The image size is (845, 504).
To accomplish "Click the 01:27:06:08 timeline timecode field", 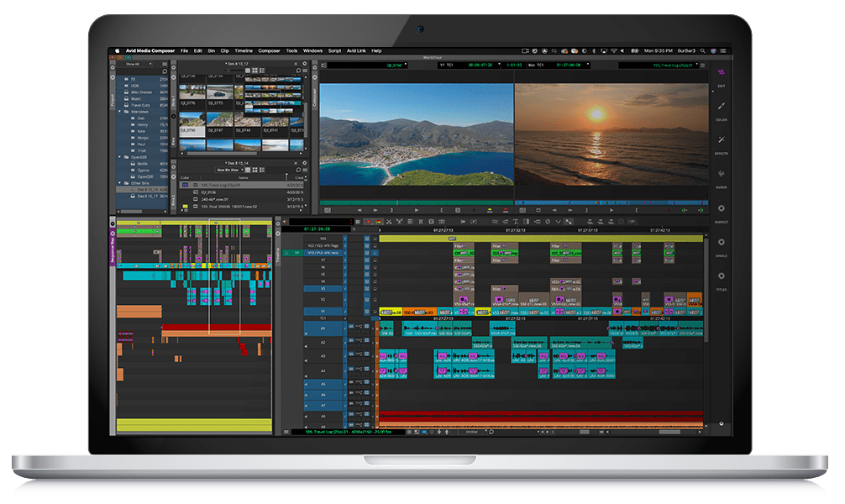I will point(318,229).
